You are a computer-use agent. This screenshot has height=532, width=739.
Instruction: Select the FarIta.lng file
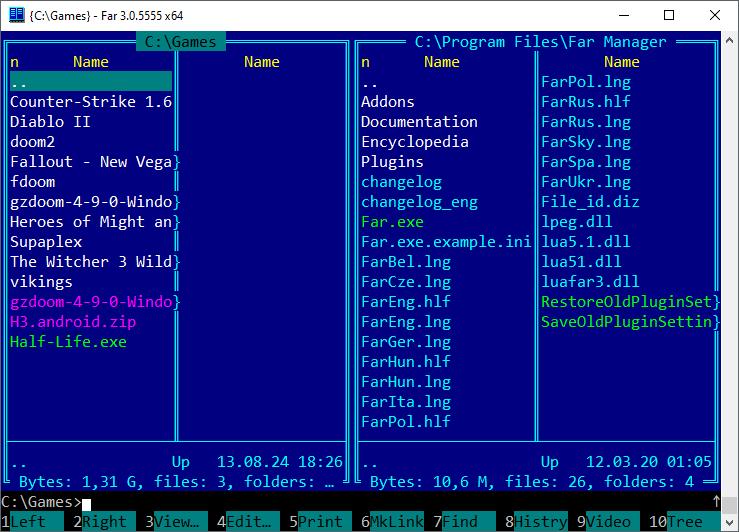pyautogui.click(x=406, y=401)
